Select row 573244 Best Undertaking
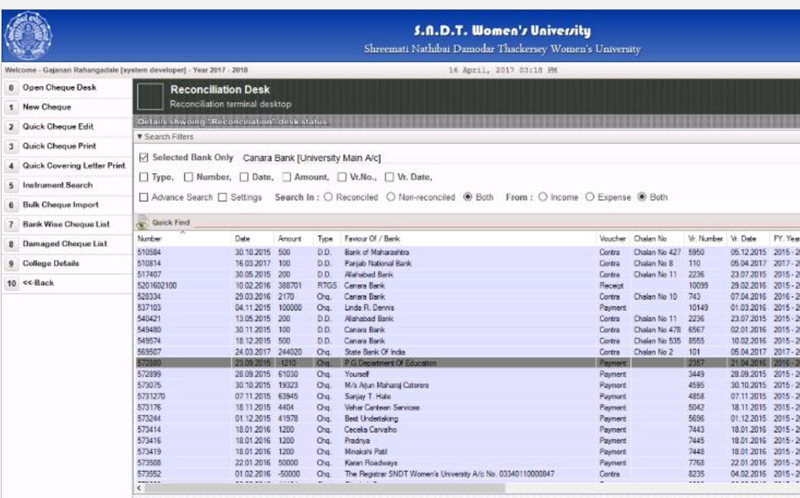The image size is (800, 498). (x=467, y=419)
